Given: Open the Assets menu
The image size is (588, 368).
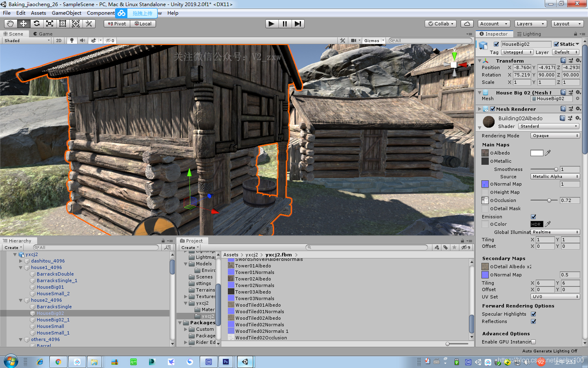Looking at the screenshot, I should 38,13.
